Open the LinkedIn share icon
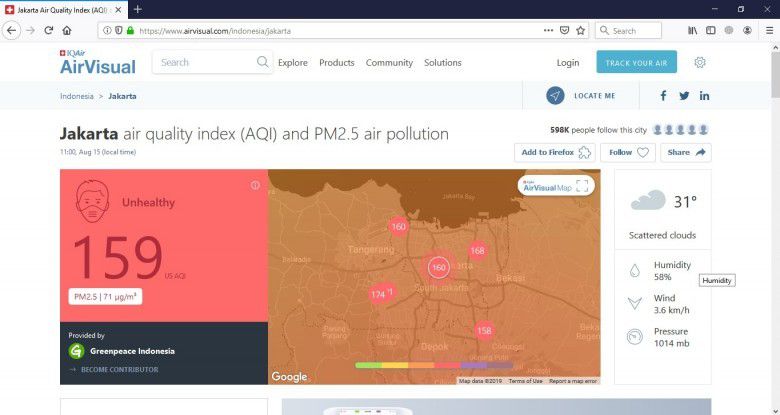 [705, 96]
